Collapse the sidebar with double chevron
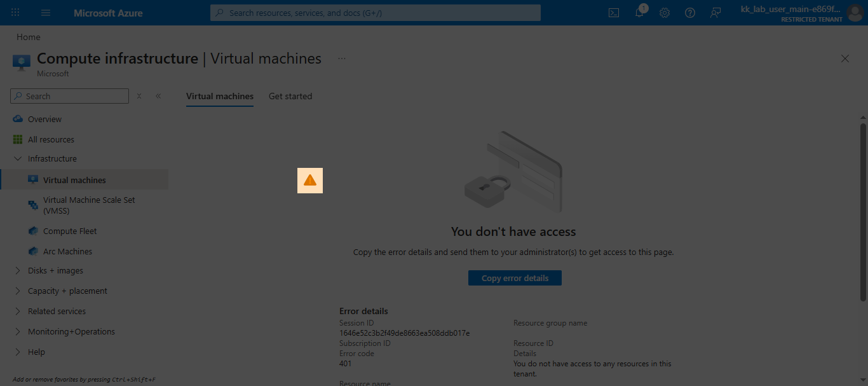Screen dimensions: 868x386 tap(158, 96)
